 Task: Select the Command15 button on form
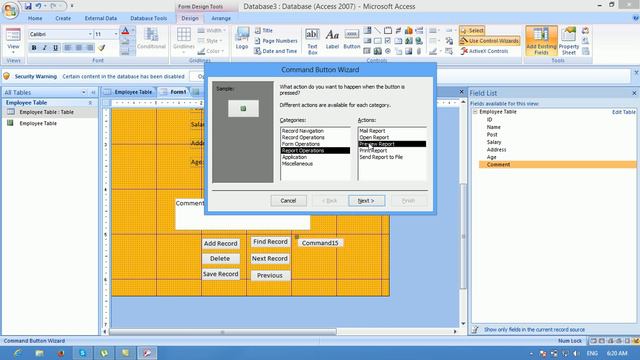(320, 243)
